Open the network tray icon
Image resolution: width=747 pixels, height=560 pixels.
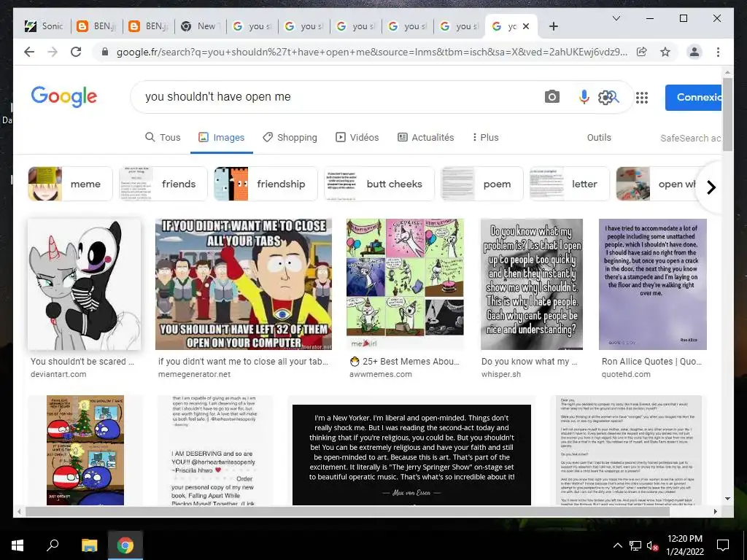tap(635, 545)
